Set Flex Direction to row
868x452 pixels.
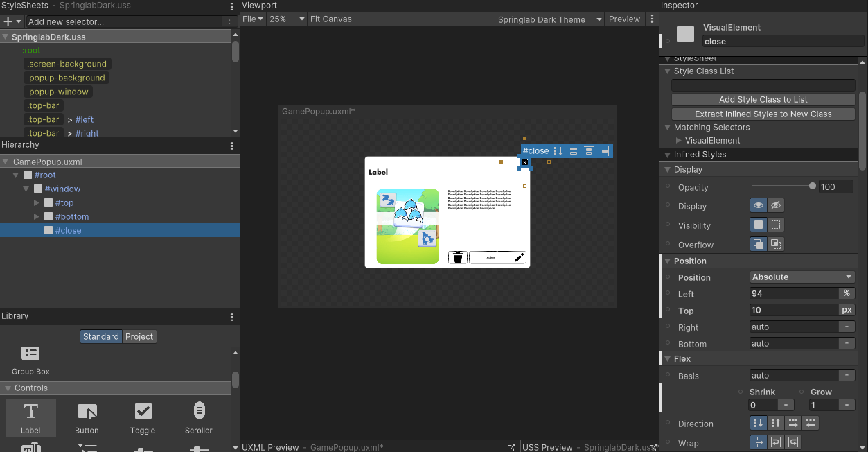pyautogui.click(x=793, y=423)
